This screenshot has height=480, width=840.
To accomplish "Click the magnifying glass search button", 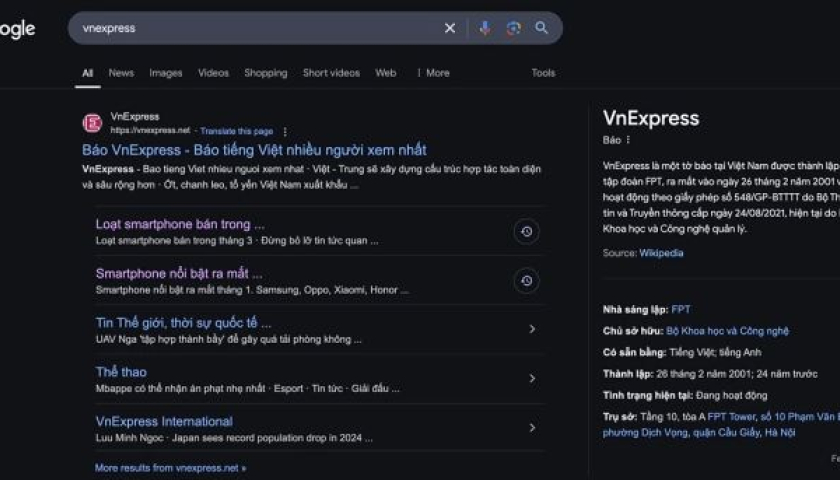I will point(542,28).
